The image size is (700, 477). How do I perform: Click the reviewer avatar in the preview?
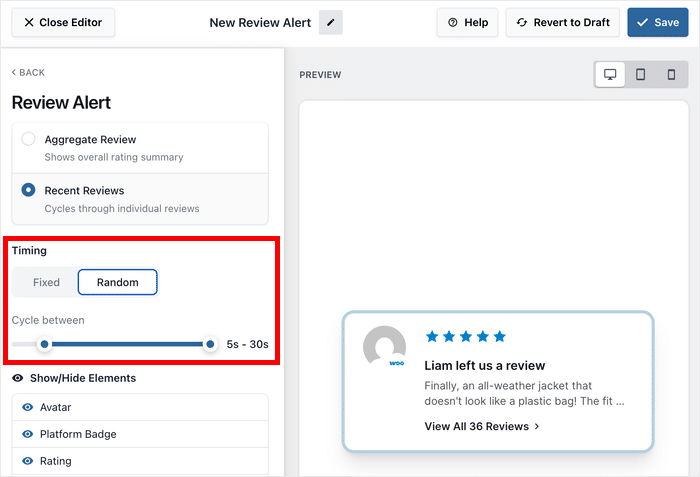coord(385,347)
